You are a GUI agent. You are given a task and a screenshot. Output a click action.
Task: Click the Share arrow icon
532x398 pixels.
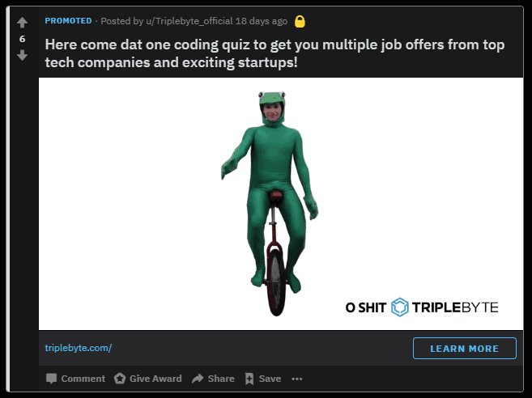198,379
